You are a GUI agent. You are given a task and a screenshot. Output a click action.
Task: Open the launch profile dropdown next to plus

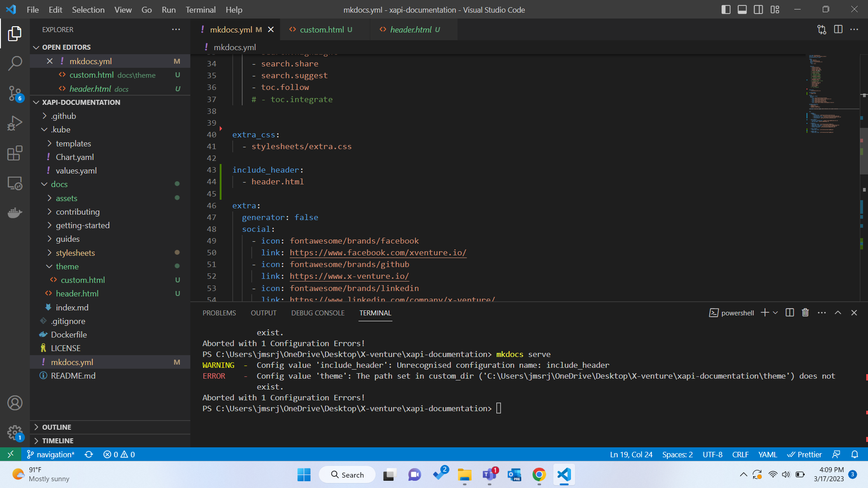(x=775, y=313)
